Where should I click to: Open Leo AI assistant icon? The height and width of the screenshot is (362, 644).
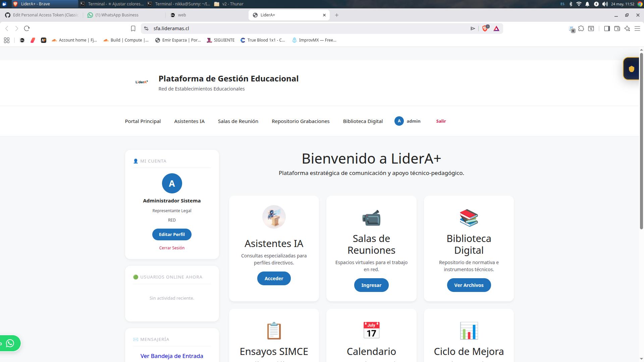(x=627, y=28)
